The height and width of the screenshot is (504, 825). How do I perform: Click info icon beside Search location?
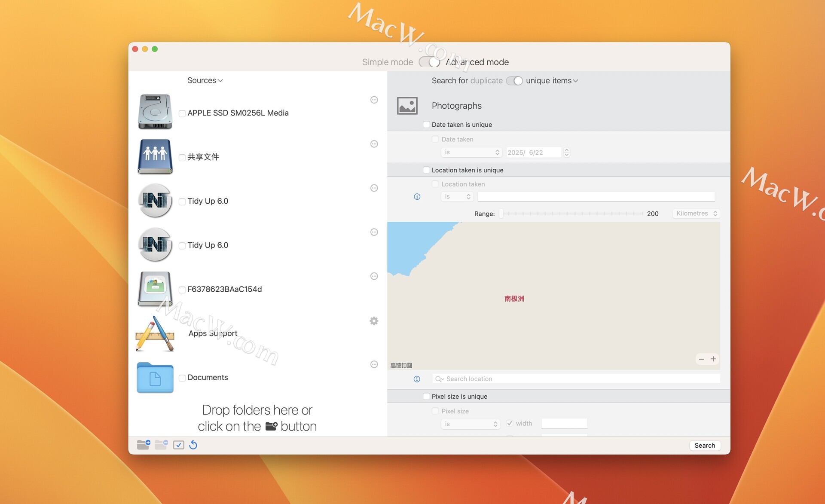[417, 379]
